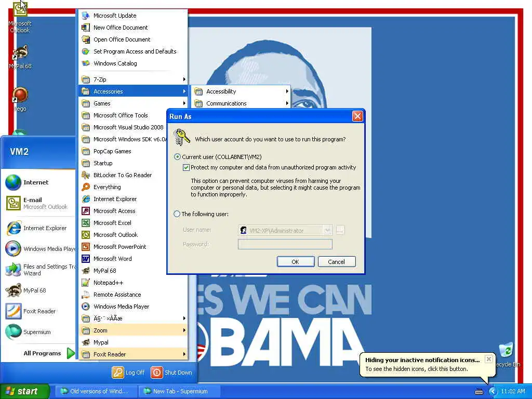Open the Startup folder
The height and width of the screenshot is (399, 532).
[123, 163]
